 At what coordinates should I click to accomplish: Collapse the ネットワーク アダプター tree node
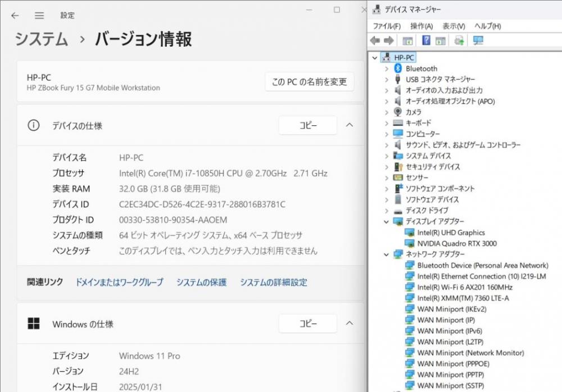pos(387,255)
